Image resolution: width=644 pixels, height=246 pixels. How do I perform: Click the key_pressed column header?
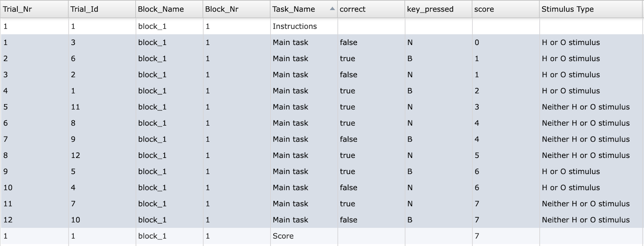pyautogui.click(x=438, y=9)
